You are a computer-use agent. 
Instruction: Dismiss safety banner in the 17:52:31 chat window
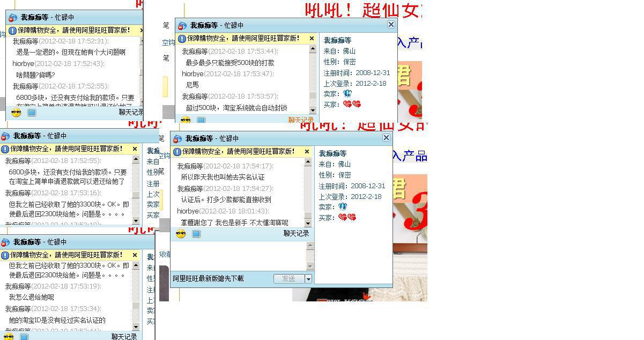point(142,31)
